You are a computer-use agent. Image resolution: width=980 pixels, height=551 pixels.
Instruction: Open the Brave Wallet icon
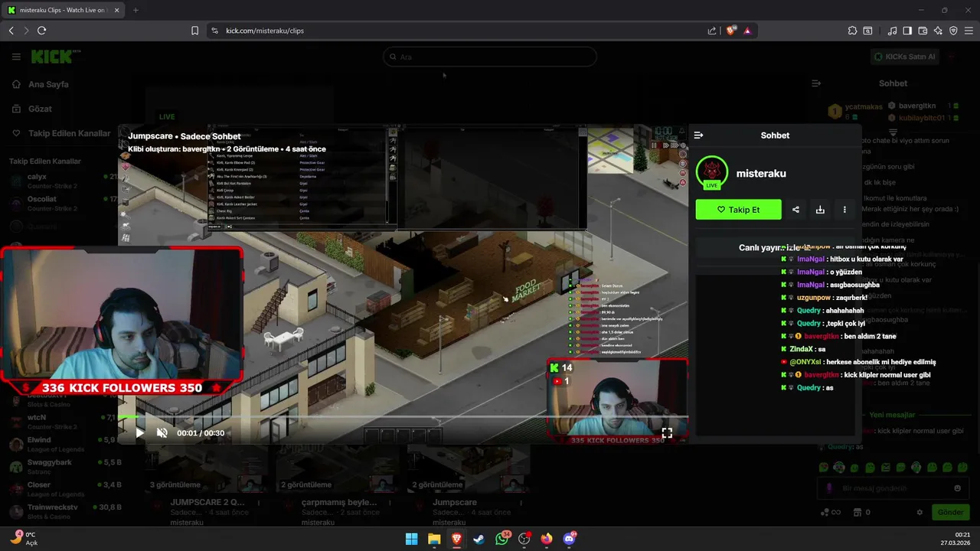point(923,31)
